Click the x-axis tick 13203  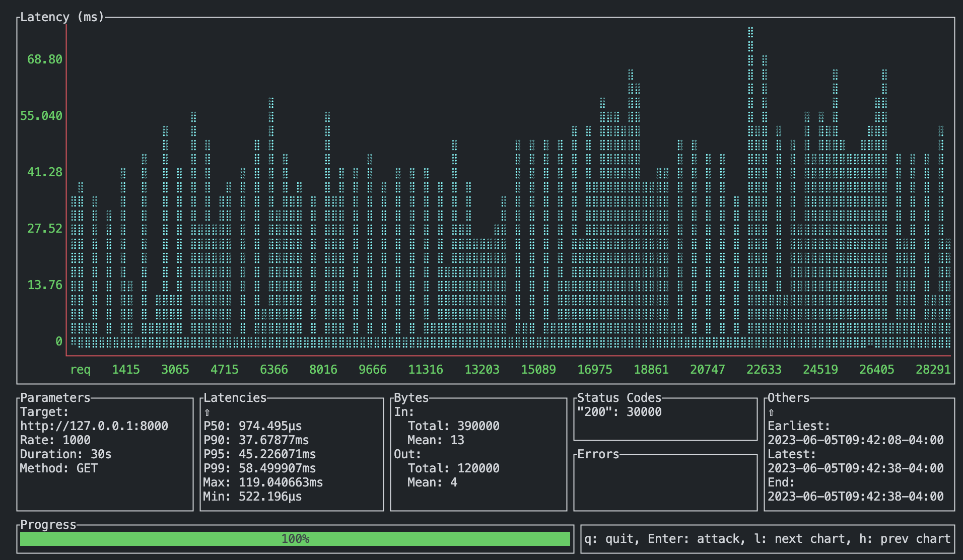click(482, 370)
